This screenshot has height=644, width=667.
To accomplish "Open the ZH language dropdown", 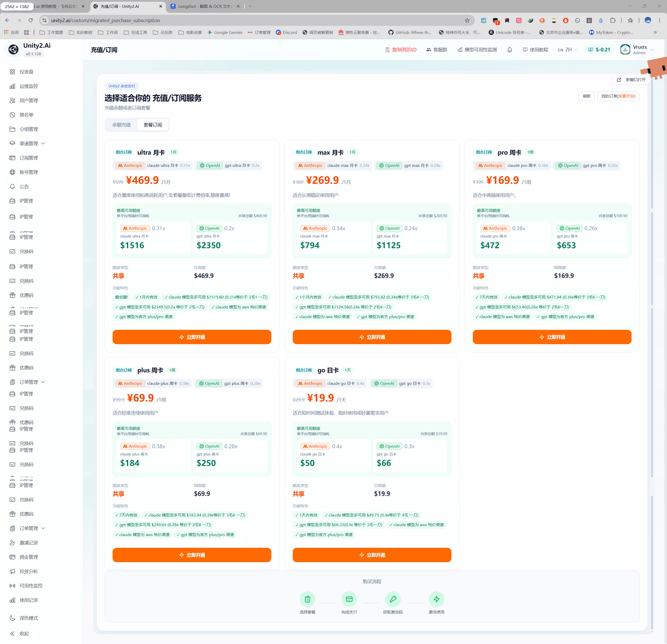I will [x=567, y=50].
